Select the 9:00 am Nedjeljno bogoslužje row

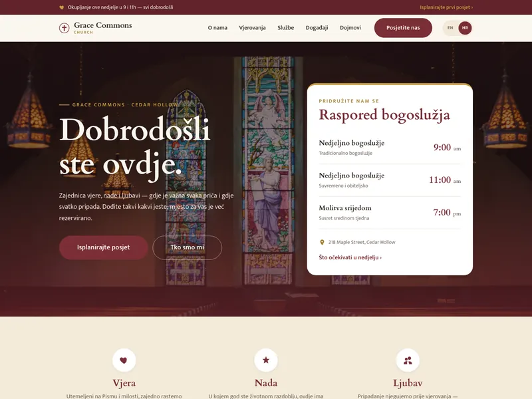pyautogui.click(x=390, y=148)
